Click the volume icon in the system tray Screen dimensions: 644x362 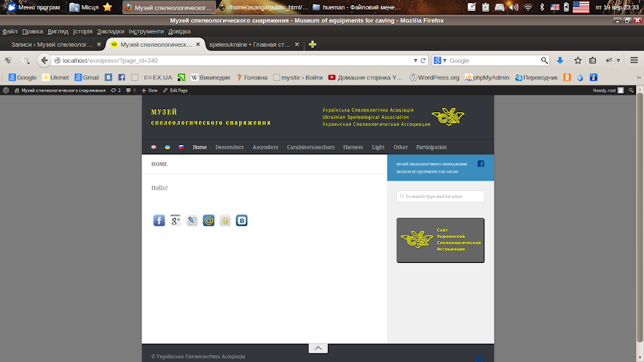click(x=514, y=7)
